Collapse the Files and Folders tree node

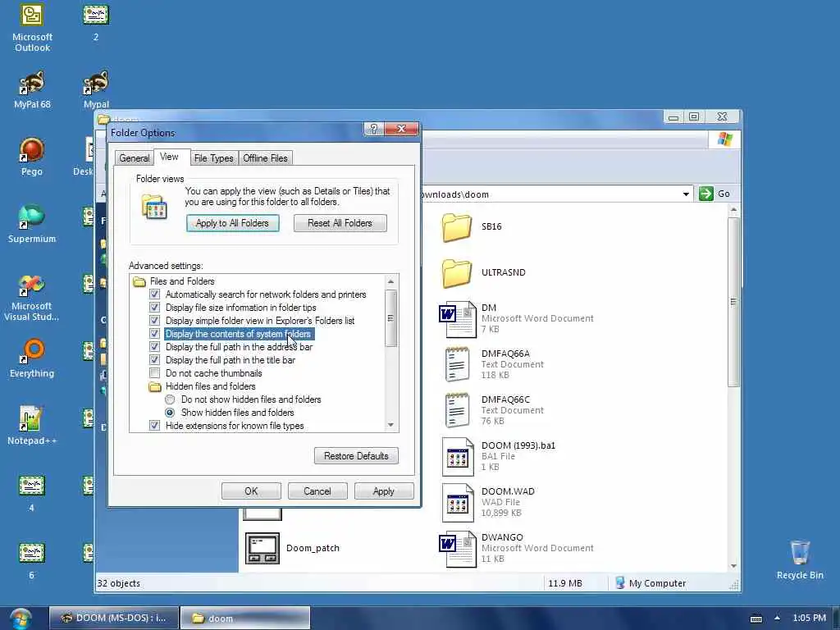pyautogui.click(x=139, y=281)
